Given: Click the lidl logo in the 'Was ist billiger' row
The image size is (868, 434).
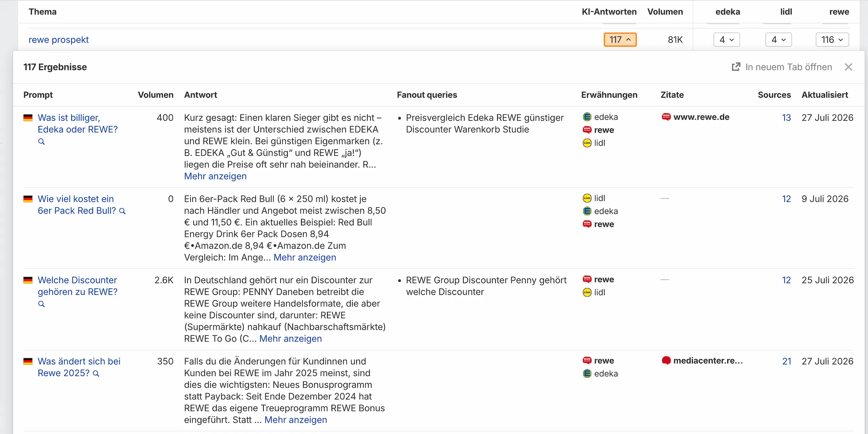Looking at the screenshot, I should pyautogui.click(x=587, y=143).
